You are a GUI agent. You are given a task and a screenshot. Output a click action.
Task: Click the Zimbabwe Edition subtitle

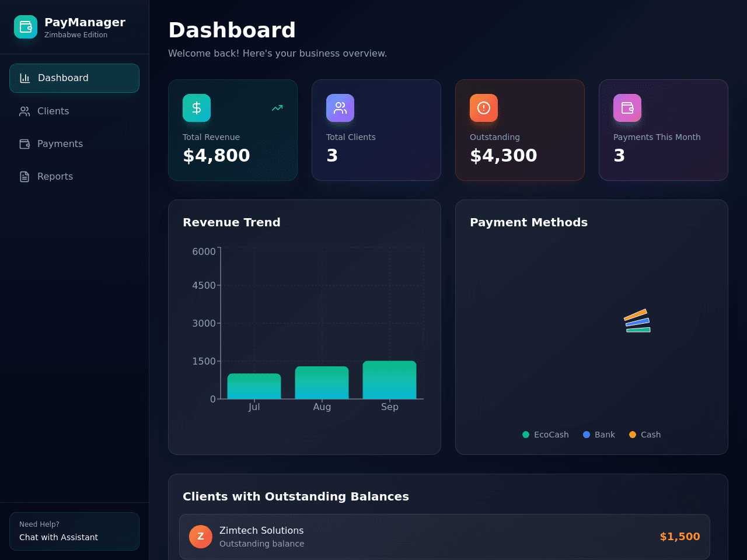[x=76, y=35]
